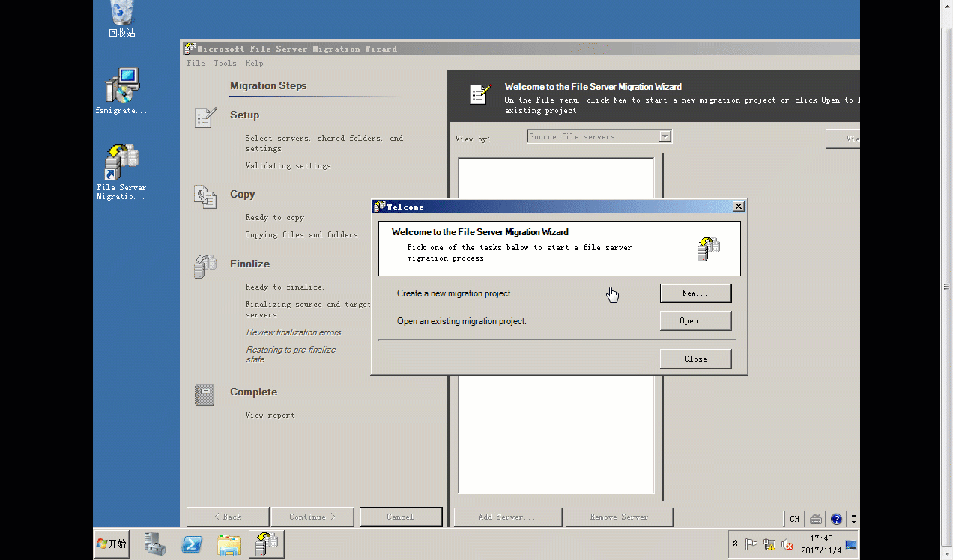
Task: Click the browser window vertical scrollbar
Action: click(x=946, y=284)
